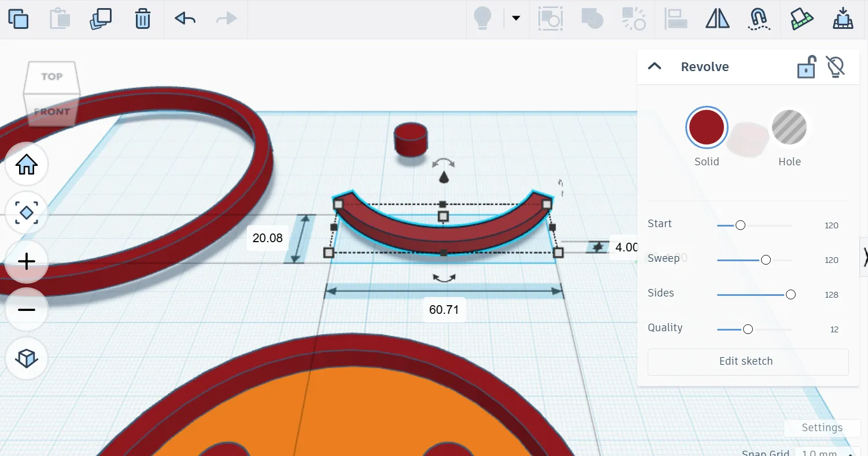The height and width of the screenshot is (456, 868).
Task: Click the Copy icon in toolbar
Action: pos(18,19)
